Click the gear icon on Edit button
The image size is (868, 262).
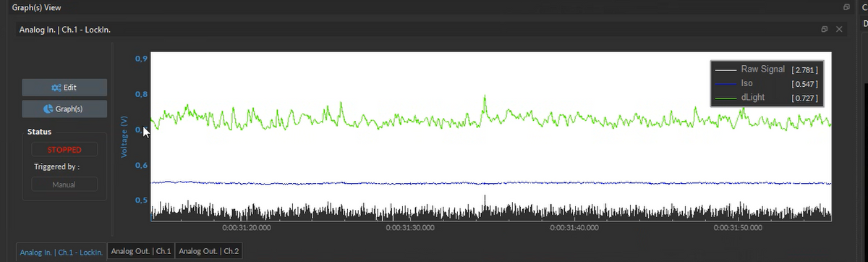(x=56, y=88)
